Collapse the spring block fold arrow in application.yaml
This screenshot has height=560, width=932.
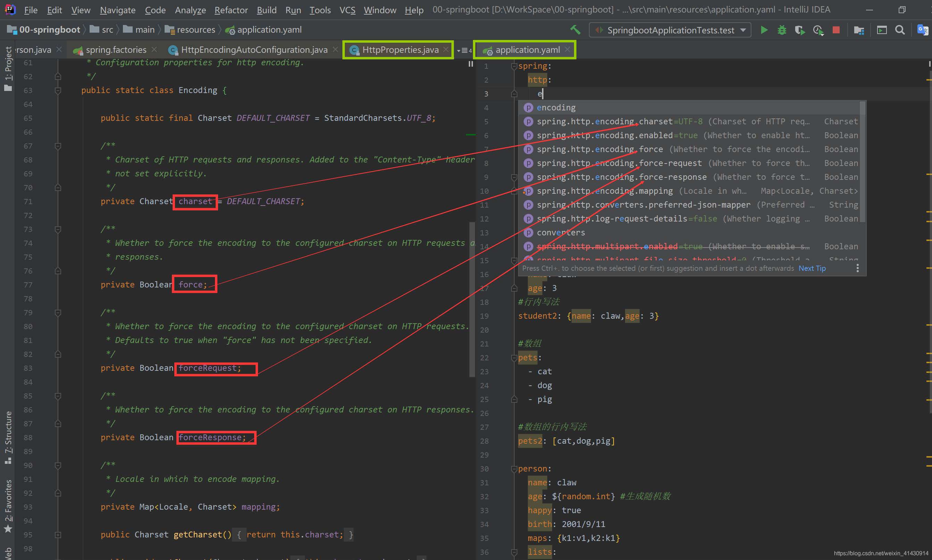(514, 66)
